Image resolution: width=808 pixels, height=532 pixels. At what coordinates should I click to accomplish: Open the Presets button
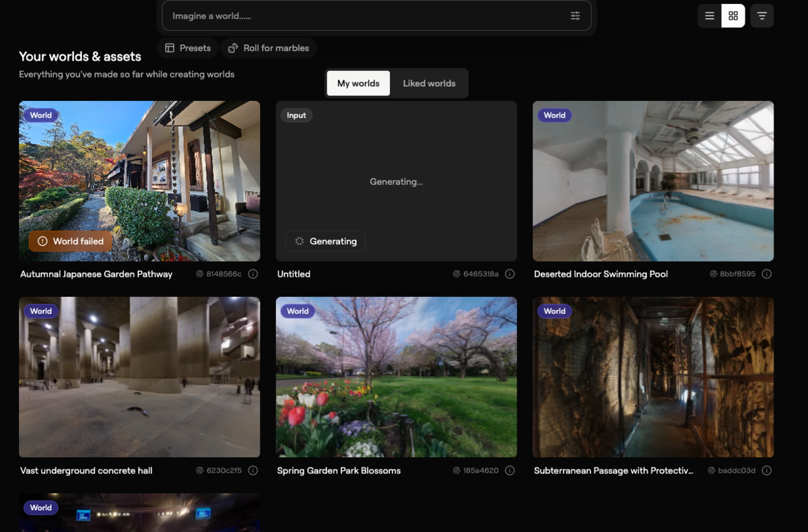pyautogui.click(x=188, y=48)
